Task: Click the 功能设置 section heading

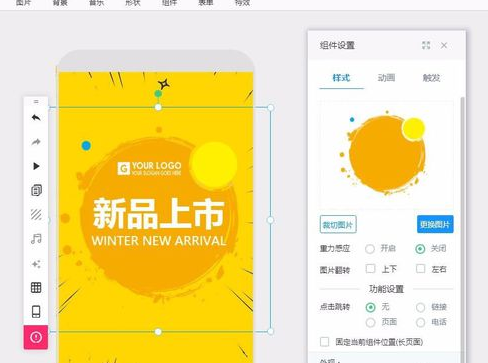Action: 386,289
